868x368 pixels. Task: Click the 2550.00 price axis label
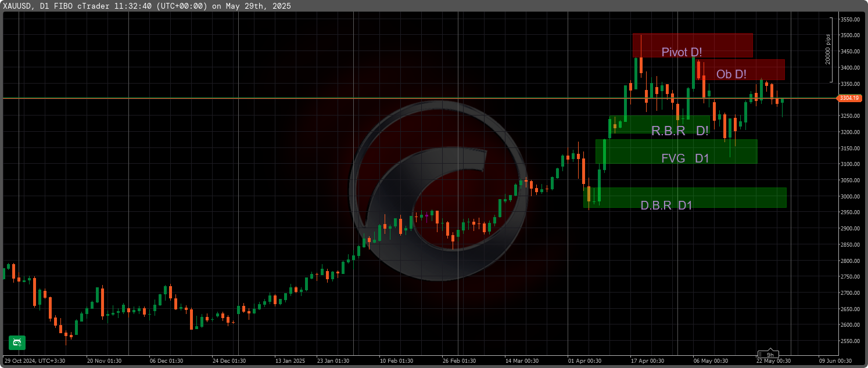(x=849, y=341)
